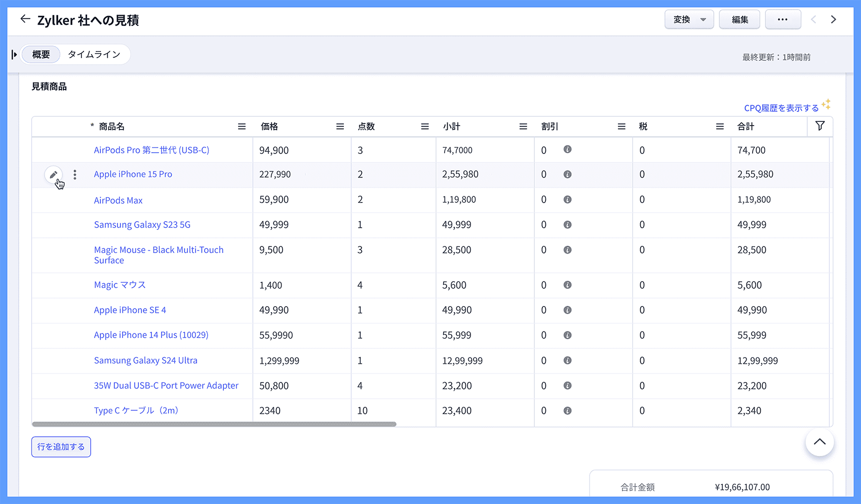Show discount info for Type C ケーブル row
861x504 pixels.
click(567, 410)
